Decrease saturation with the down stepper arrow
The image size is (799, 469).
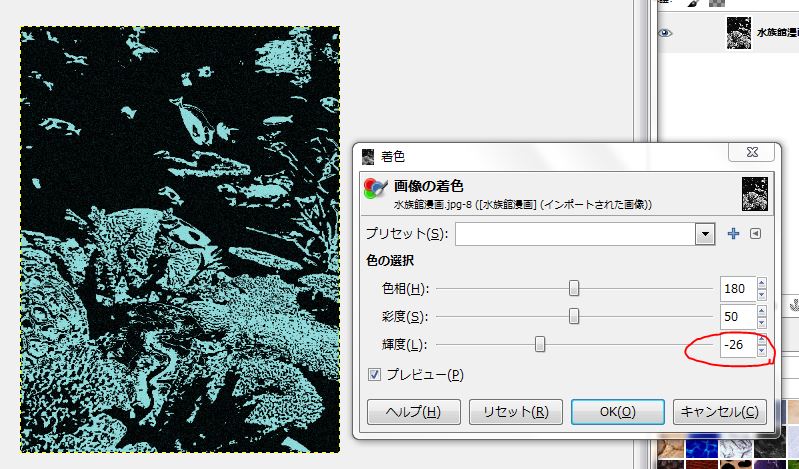[x=761, y=323]
